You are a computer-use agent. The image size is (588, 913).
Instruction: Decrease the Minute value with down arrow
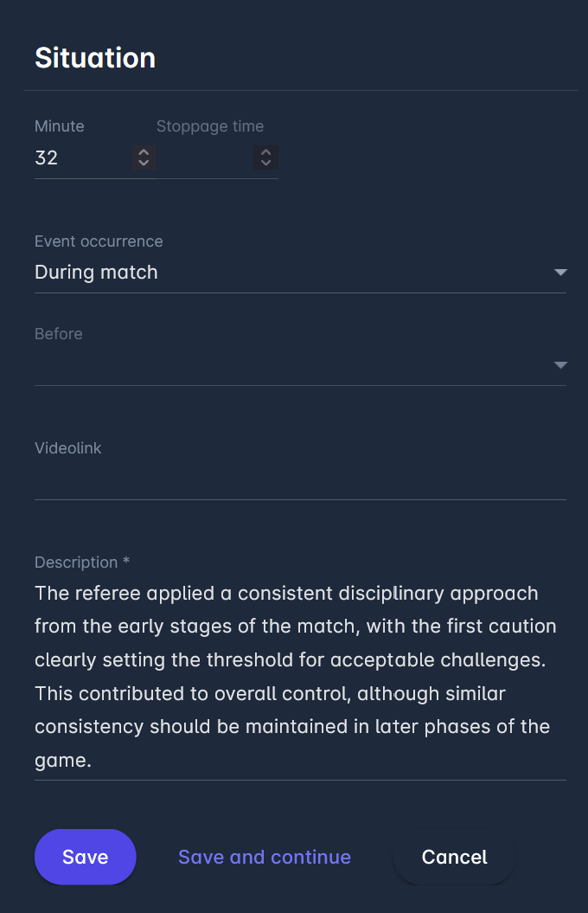pyautogui.click(x=144, y=163)
